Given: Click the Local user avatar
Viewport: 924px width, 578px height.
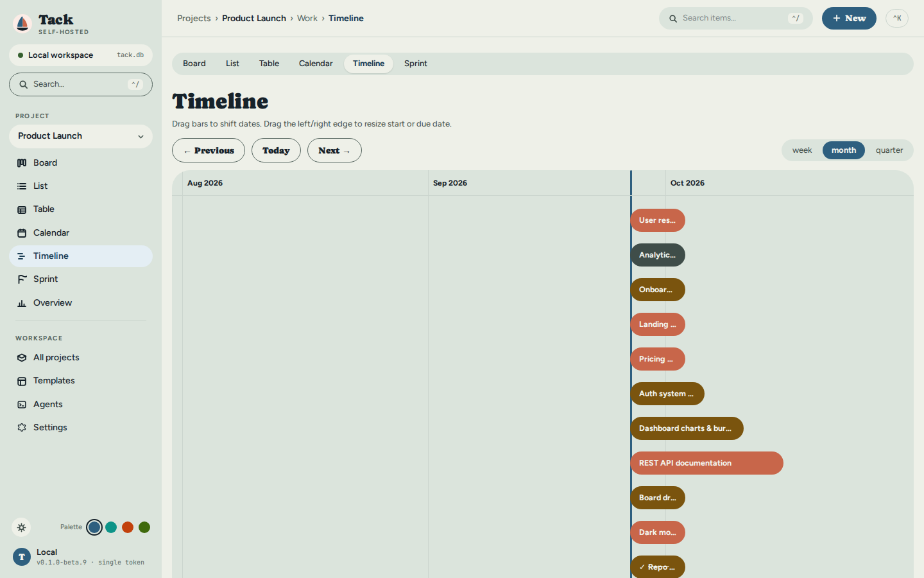Looking at the screenshot, I should pos(22,557).
